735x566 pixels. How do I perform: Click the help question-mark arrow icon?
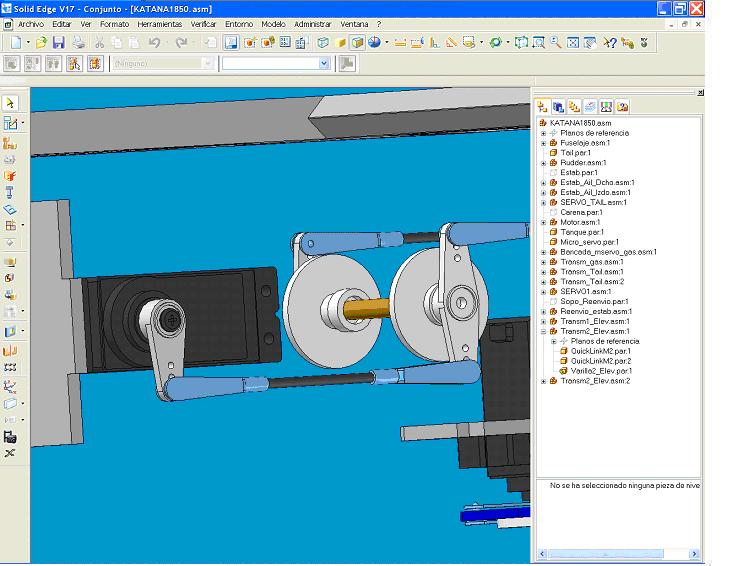pos(609,43)
